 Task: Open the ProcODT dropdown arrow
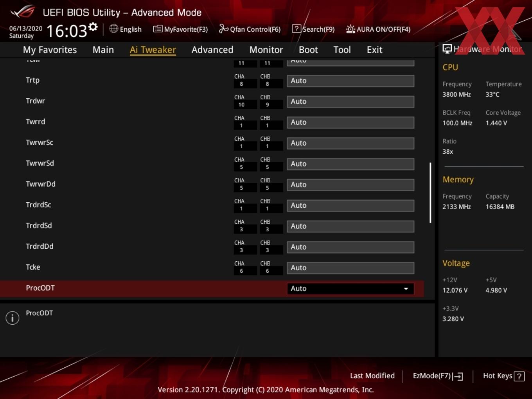coord(406,289)
